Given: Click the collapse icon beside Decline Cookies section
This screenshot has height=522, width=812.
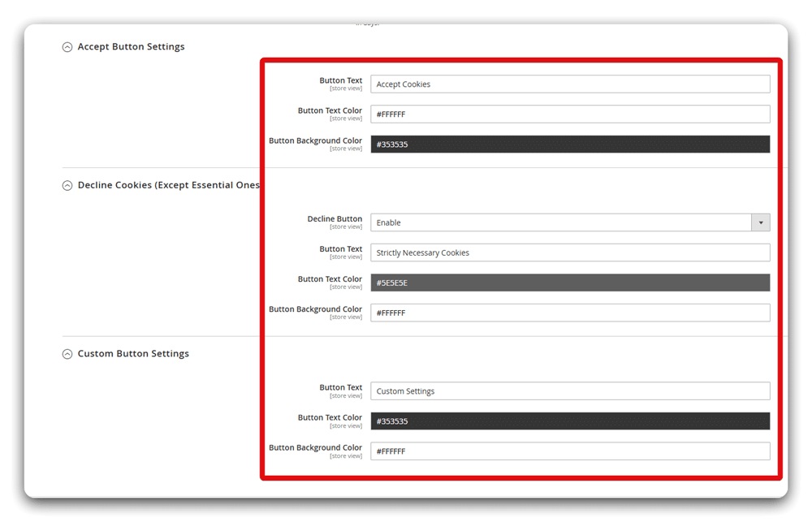Looking at the screenshot, I should 67,186.
